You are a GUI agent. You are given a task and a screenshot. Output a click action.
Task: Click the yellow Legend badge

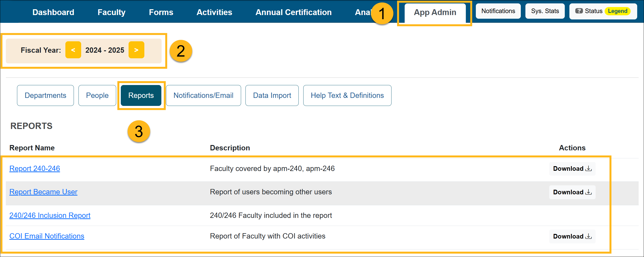click(x=618, y=11)
